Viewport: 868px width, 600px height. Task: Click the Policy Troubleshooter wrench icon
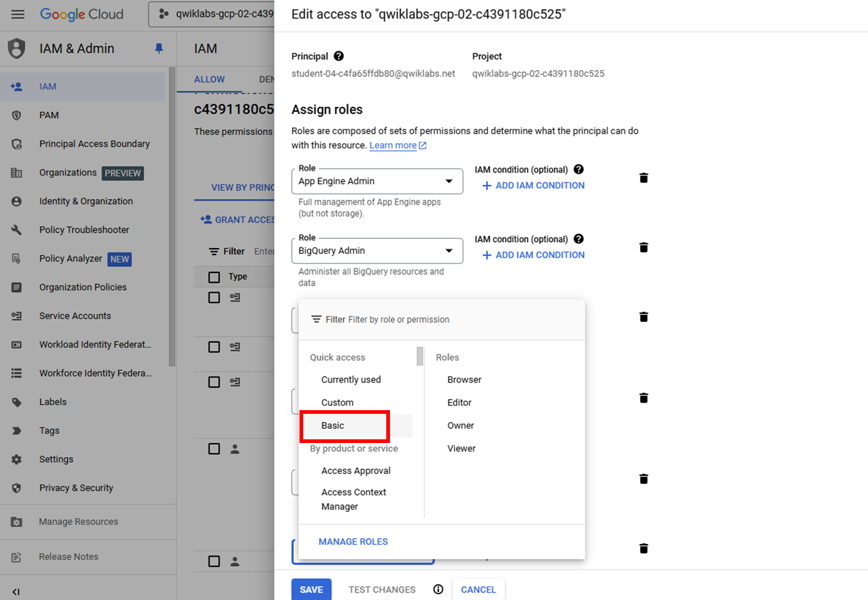pyautogui.click(x=17, y=230)
